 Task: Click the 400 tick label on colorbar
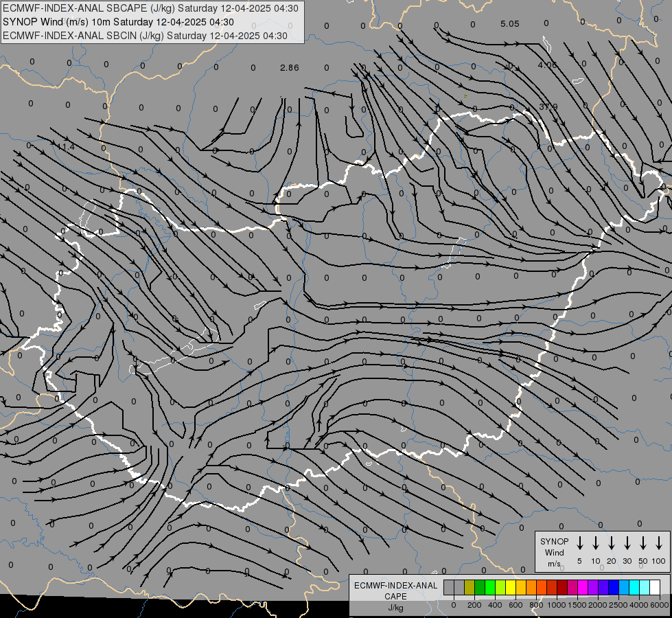pyautogui.click(x=495, y=605)
